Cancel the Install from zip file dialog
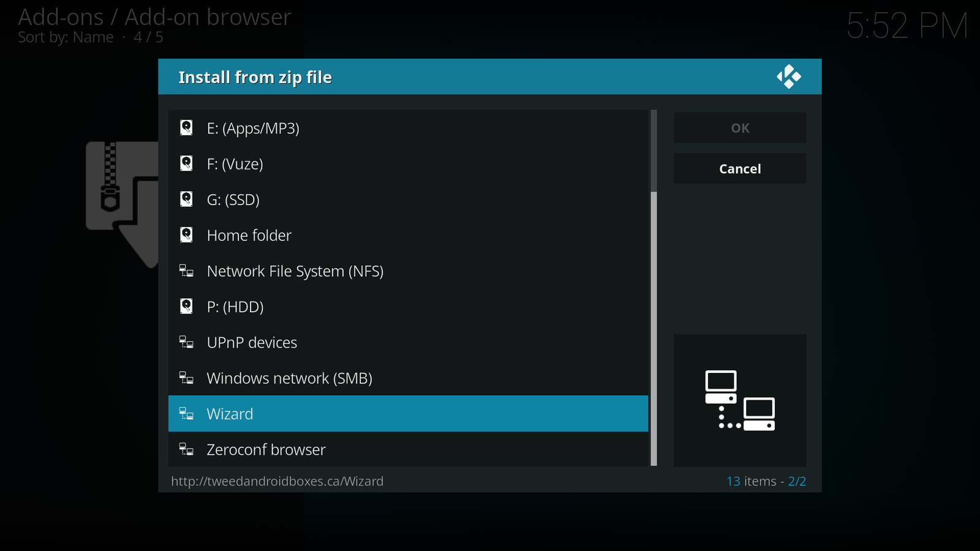Image resolution: width=980 pixels, height=551 pixels. click(x=740, y=168)
